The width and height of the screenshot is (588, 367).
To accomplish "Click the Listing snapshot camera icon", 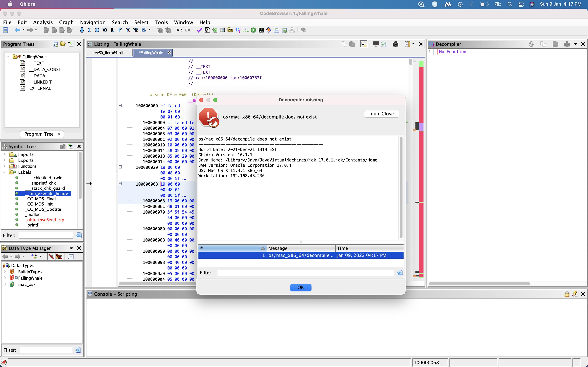I will tap(395, 44).
